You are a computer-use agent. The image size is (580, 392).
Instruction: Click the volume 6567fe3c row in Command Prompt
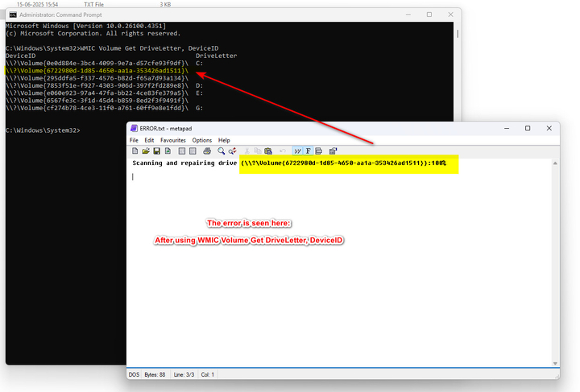click(x=97, y=101)
